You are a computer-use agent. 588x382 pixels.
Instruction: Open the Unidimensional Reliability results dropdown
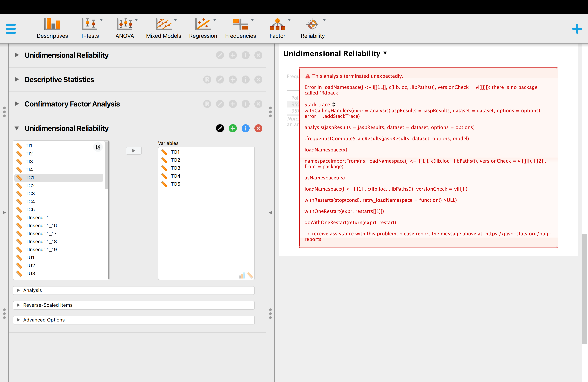[385, 53]
